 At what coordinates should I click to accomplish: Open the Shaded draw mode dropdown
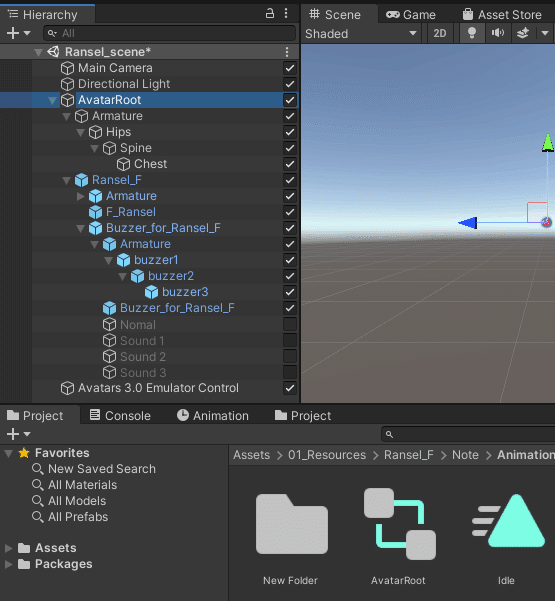(361, 34)
